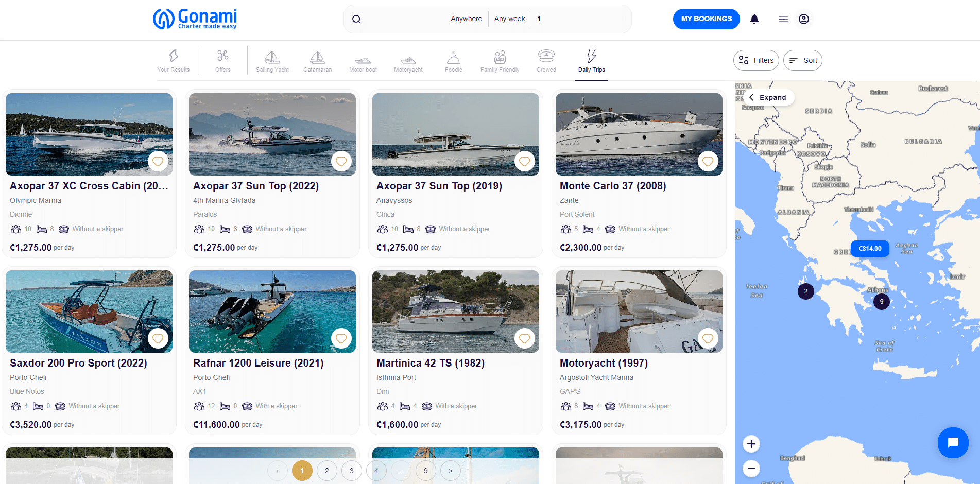Open the chat support bubble
980x484 pixels.
click(953, 443)
